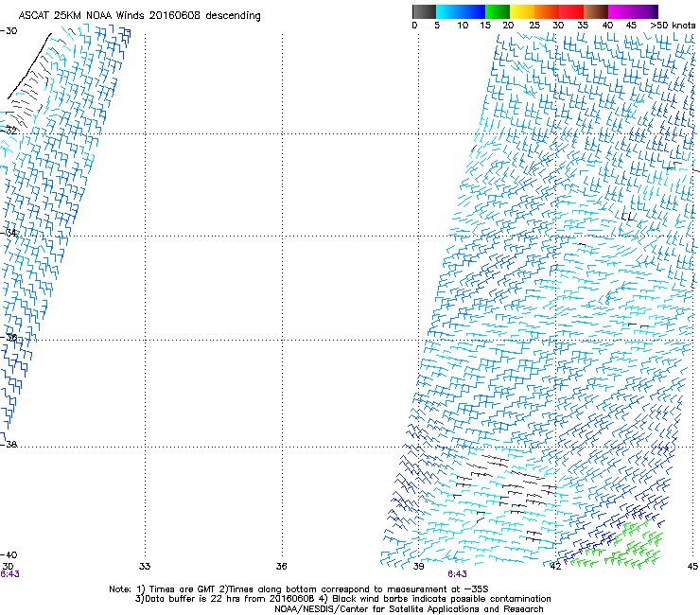Click the legend scale value '40'
Viewport: 700px width, 615px height.
click(x=607, y=26)
